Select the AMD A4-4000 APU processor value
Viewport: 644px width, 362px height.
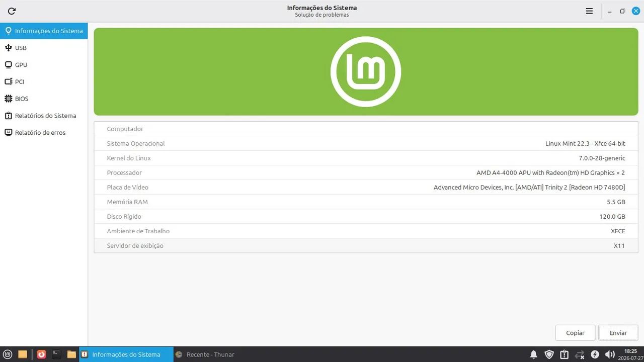pyautogui.click(x=550, y=172)
